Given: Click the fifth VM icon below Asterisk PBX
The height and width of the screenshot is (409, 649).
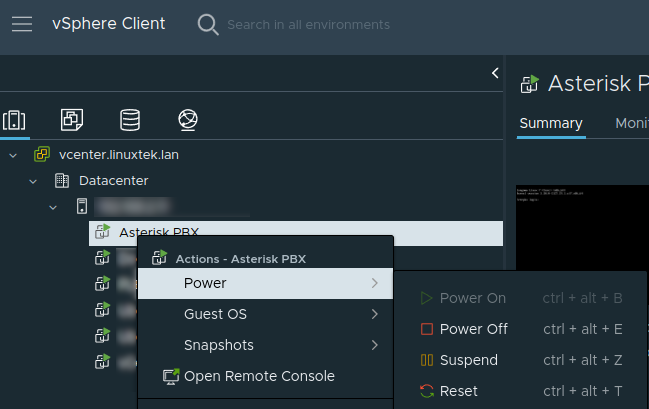Looking at the screenshot, I should click(103, 362).
